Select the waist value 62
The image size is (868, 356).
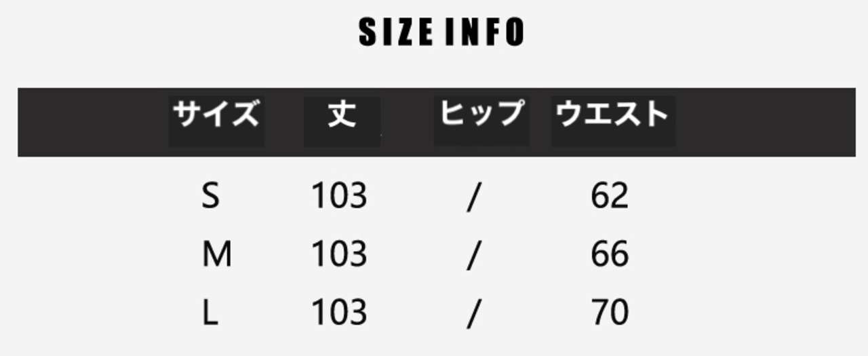[x=610, y=197]
